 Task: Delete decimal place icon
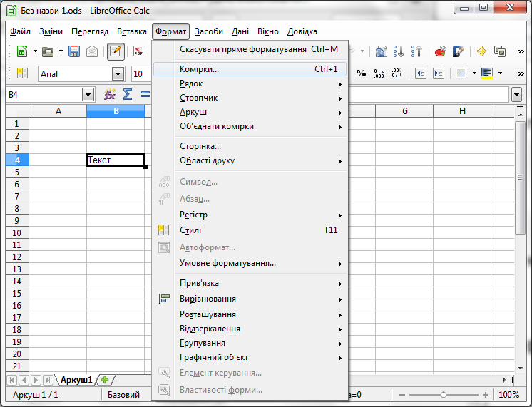pos(397,73)
